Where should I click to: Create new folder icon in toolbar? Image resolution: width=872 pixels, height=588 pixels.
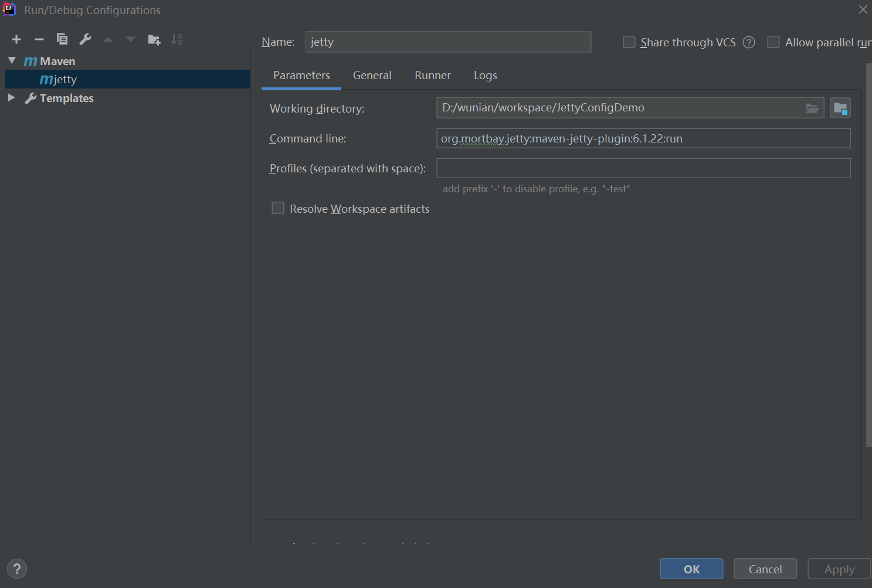pos(154,40)
